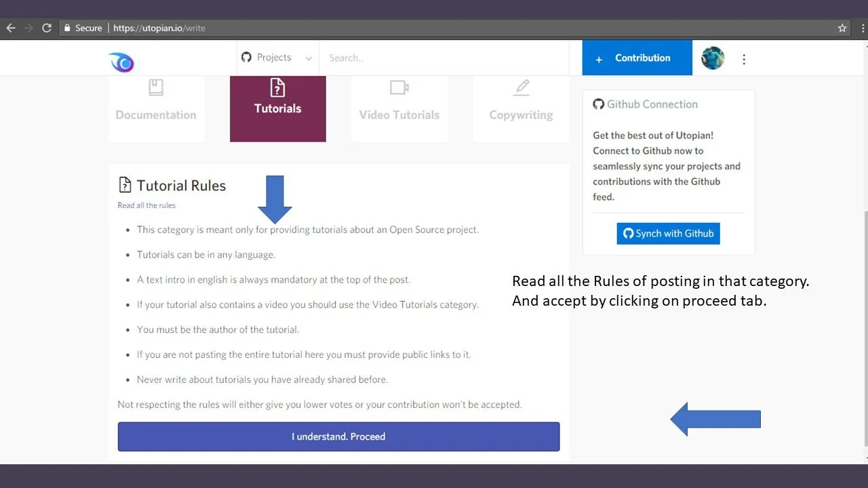Click rule about using Video Tutorials category
Viewport: 868px width, 488px height.
click(308, 304)
